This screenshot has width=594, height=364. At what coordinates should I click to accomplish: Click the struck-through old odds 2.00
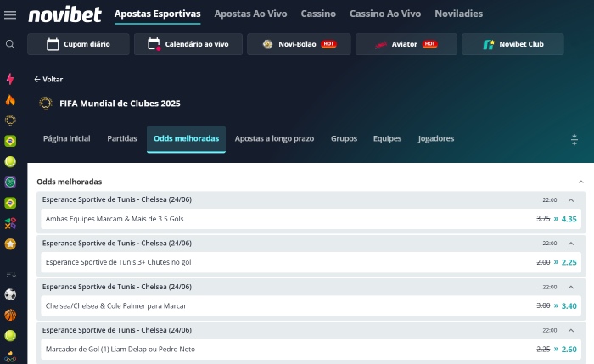(x=543, y=262)
